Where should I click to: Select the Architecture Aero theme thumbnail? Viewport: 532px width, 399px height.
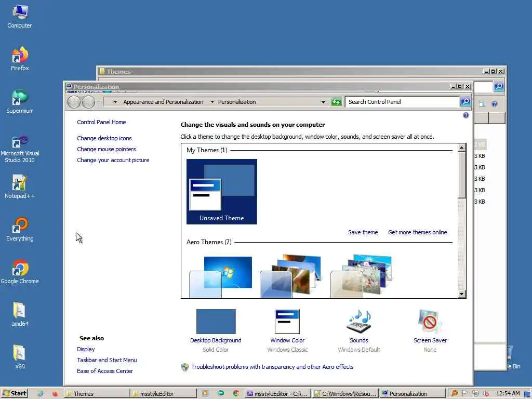pos(291,276)
